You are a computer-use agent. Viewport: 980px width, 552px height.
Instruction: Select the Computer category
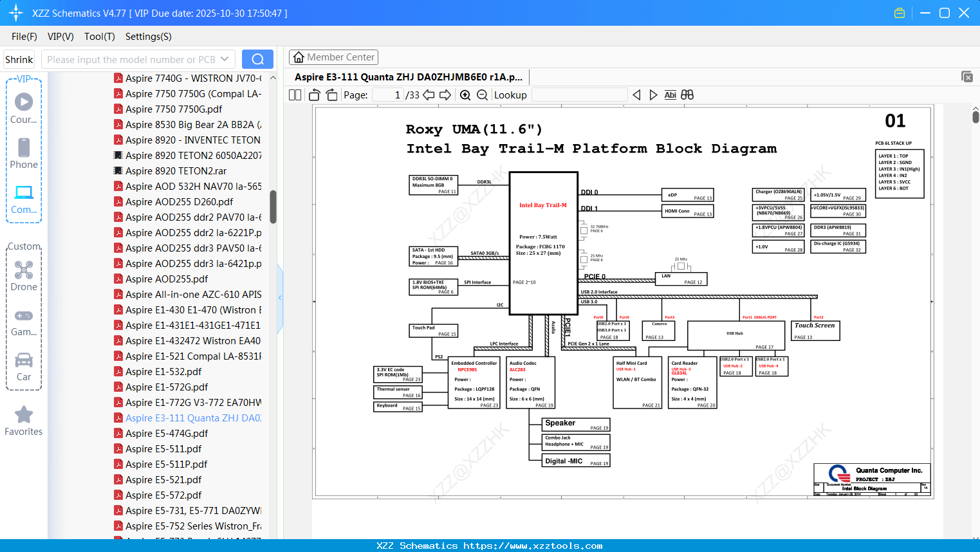point(24,199)
